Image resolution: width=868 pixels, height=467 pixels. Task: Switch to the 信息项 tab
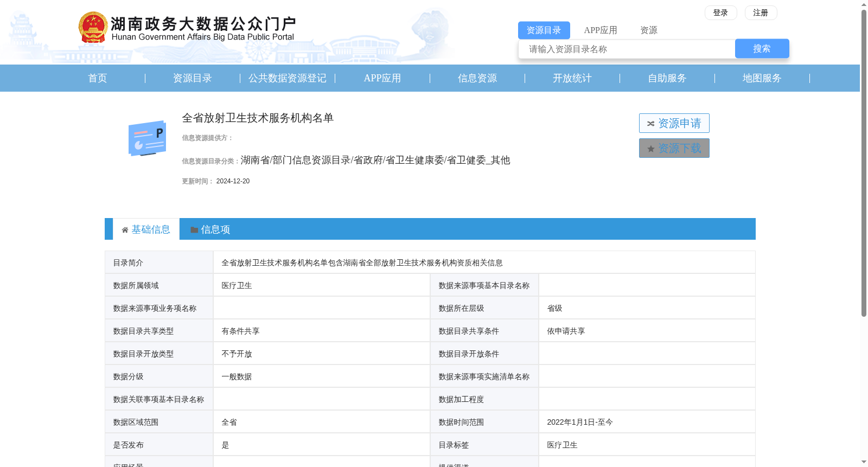coord(210,229)
